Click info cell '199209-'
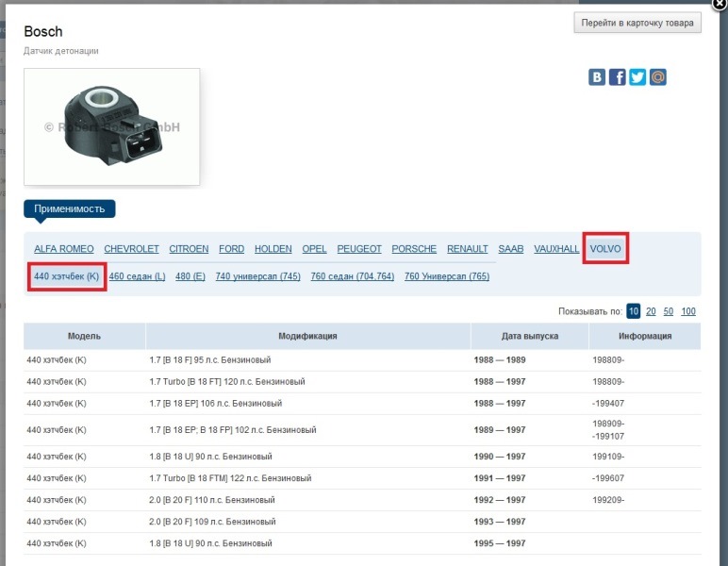The height and width of the screenshot is (566, 728). [608, 500]
